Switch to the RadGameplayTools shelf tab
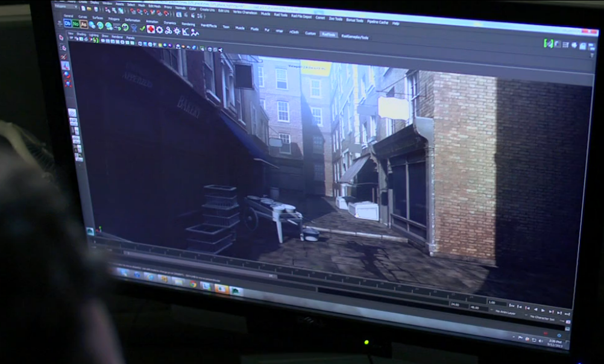Screen dimensions: 604x364 tap(355, 37)
